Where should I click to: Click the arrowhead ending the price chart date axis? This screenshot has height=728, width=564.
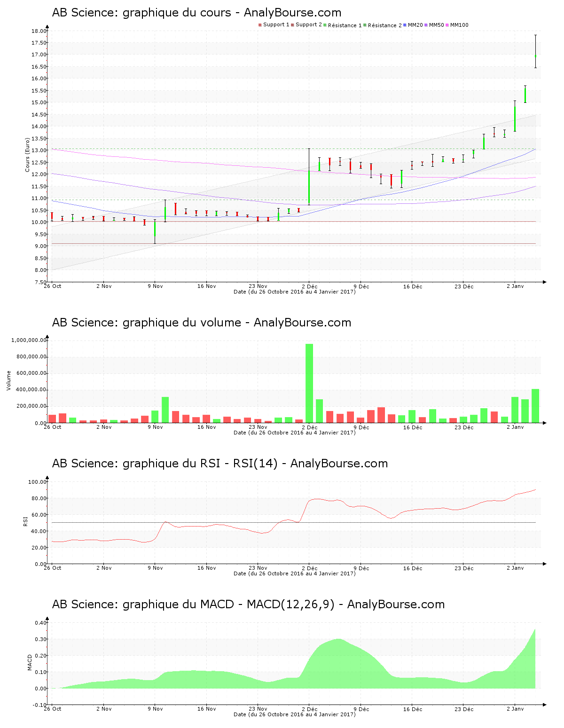coord(544,282)
